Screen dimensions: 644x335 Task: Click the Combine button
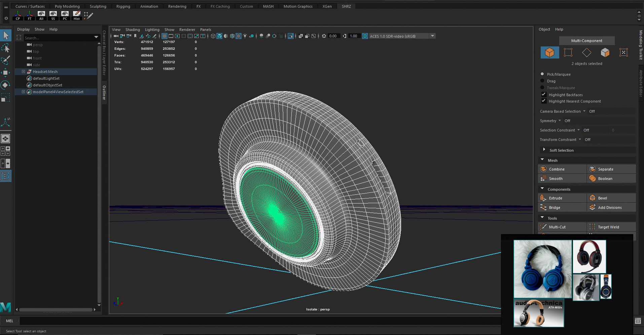tap(562, 169)
